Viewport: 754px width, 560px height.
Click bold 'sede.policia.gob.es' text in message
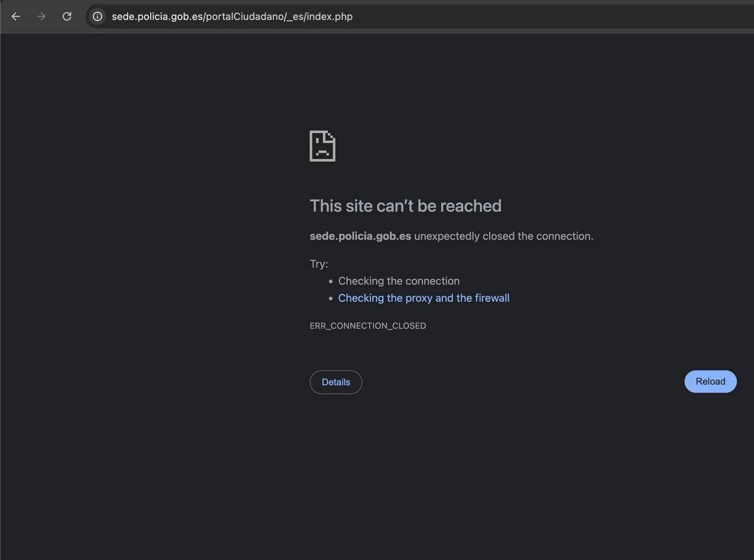tap(360, 237)
